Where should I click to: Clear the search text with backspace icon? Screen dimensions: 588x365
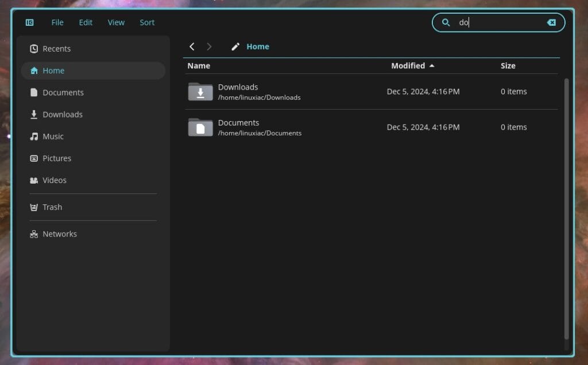[x=551, y=22]
